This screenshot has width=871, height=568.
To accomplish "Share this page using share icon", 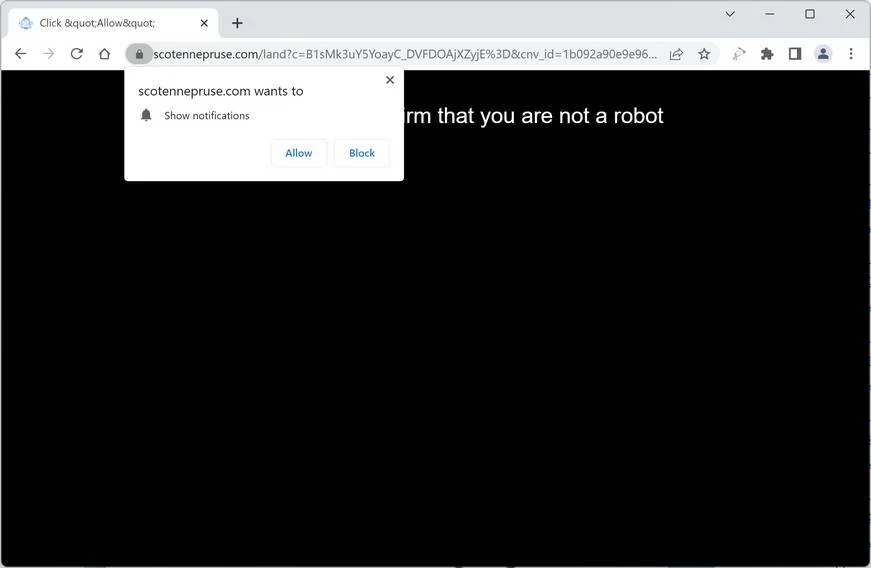I will (676, 54).
